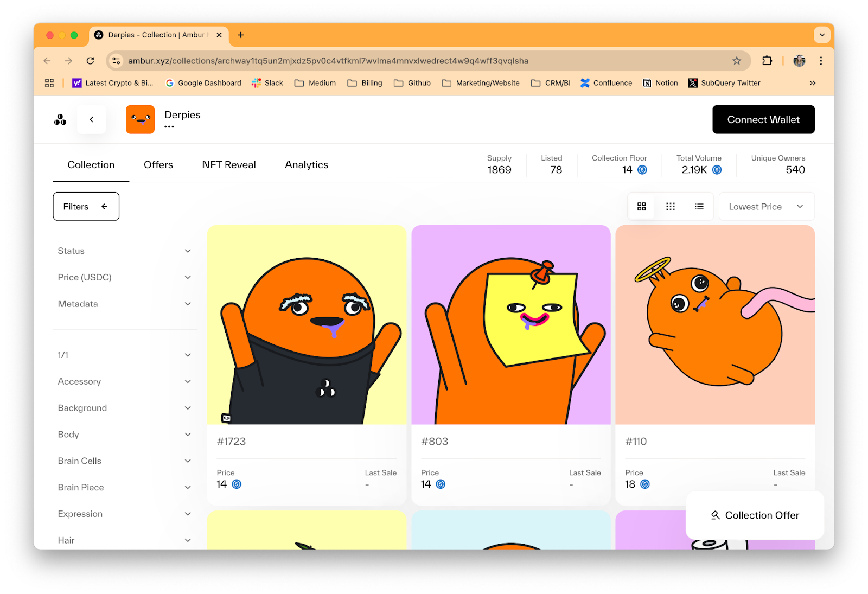Expand the Accessory trait filter
The width and height of the screenshot is (868, 594).
[x=125, y=382]
